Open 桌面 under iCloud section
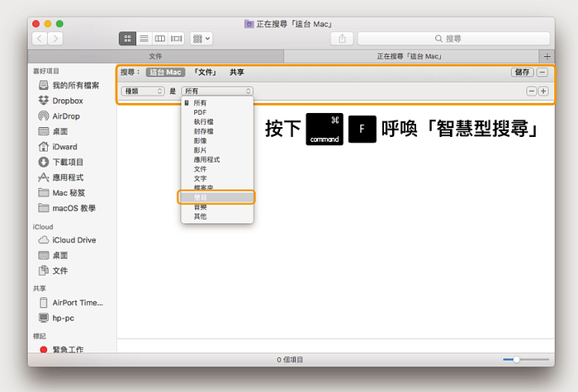Screen dimensions: 578x392 coord(53,255)
